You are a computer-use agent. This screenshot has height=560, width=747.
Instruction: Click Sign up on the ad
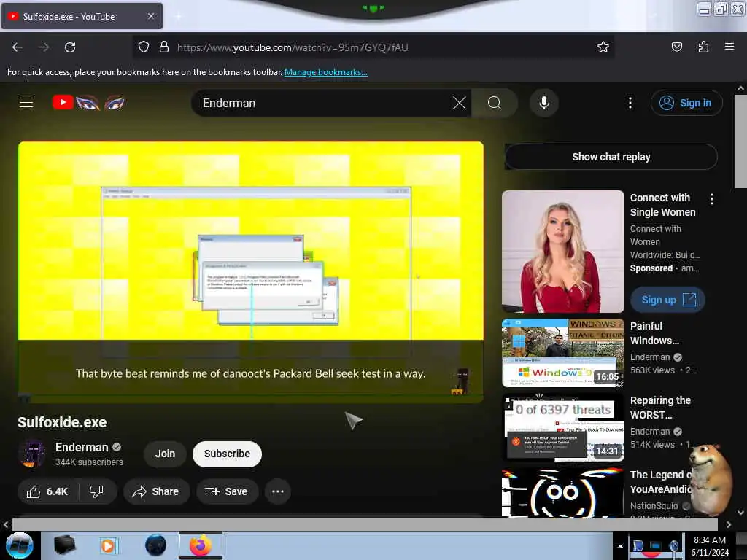tap(667, 300)
